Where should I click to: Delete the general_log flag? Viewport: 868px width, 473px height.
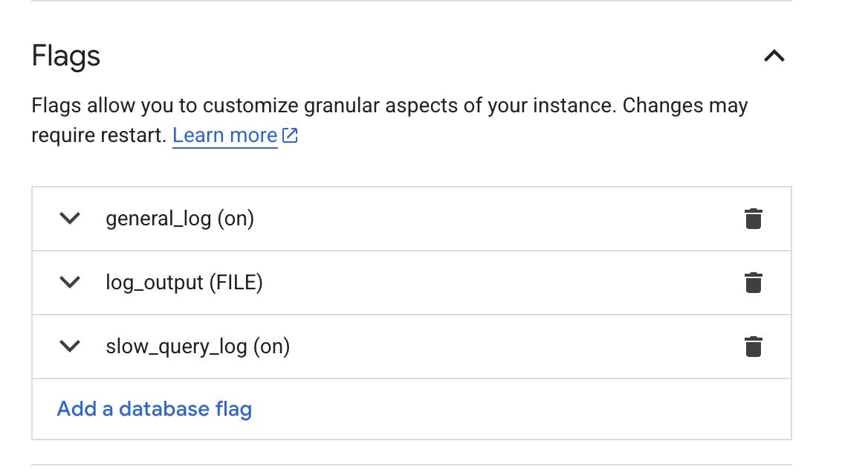click(x=753, y=219)
